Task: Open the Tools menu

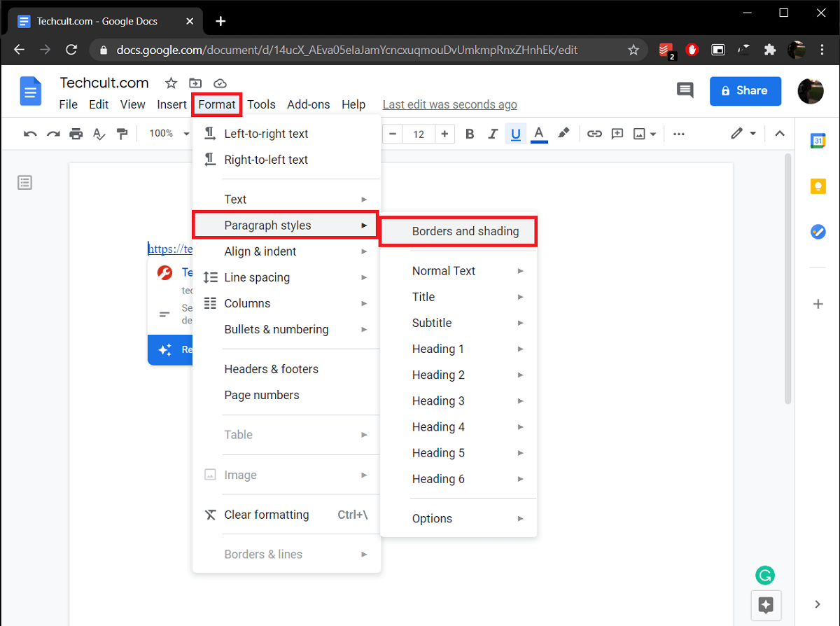Action: (x=261, y=104)
